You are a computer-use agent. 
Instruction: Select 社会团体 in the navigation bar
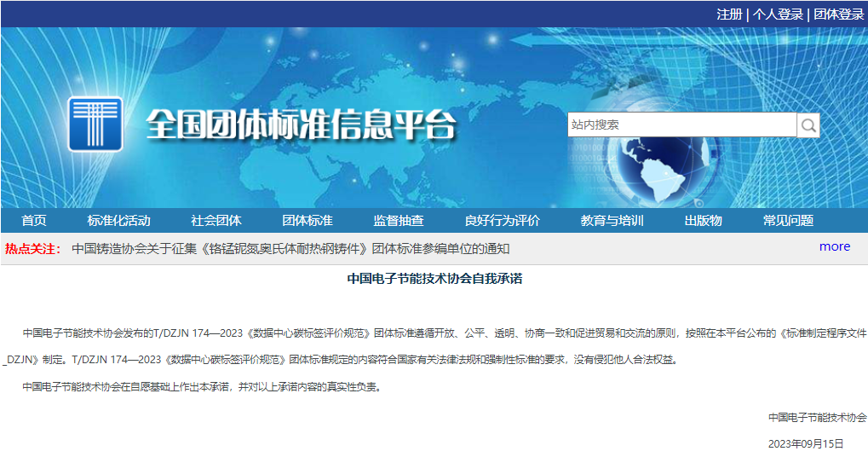click(x=216, y=221)
